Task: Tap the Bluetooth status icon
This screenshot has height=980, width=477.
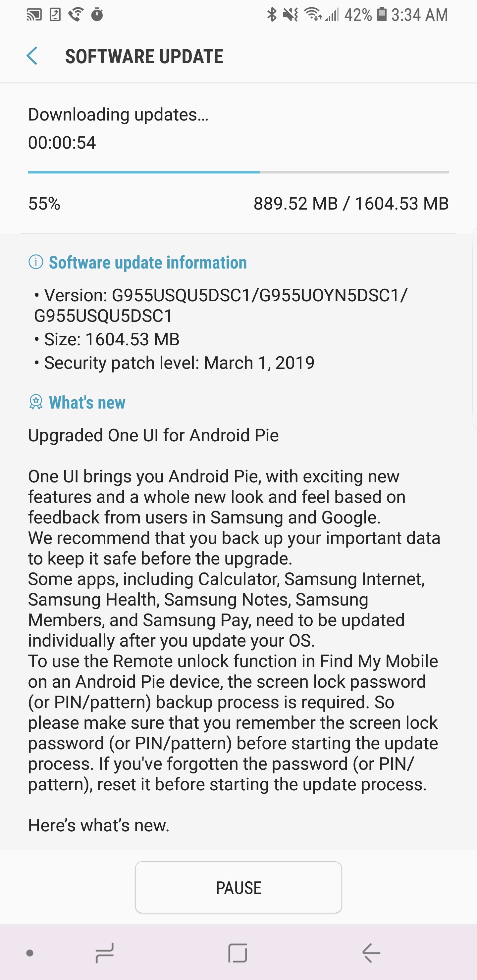Action: tap(271, 15)
